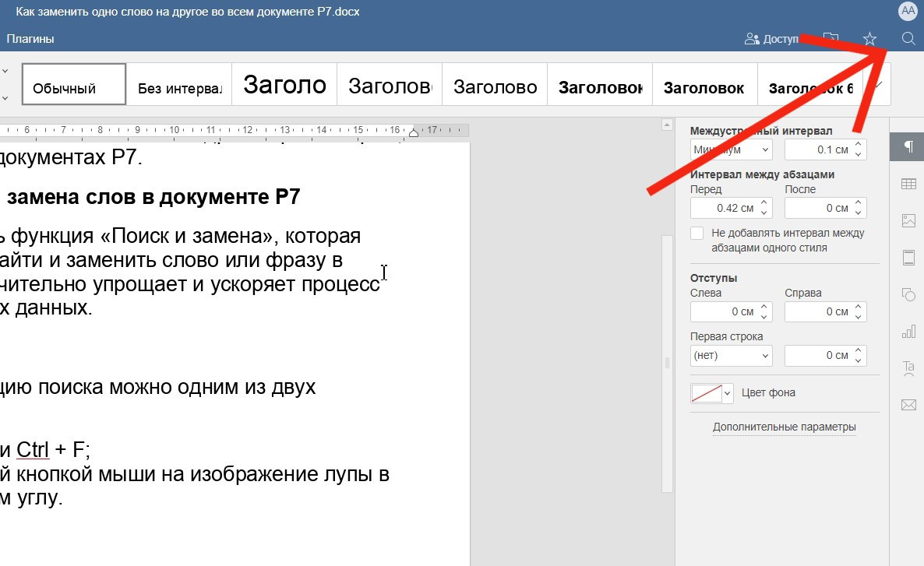Screen dimensions: 924x566
Task: Open file location with the folder icon
Action: click(x=831, y=37)
